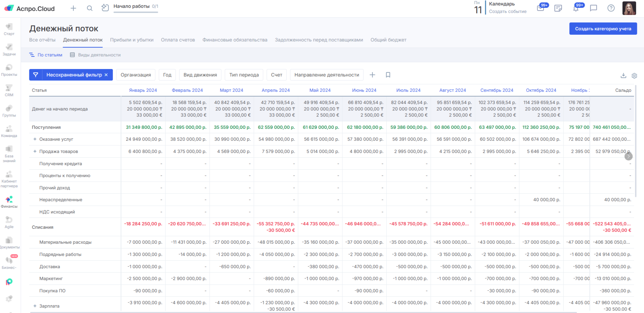Click the plus icon in top bar

pos(73,8)
